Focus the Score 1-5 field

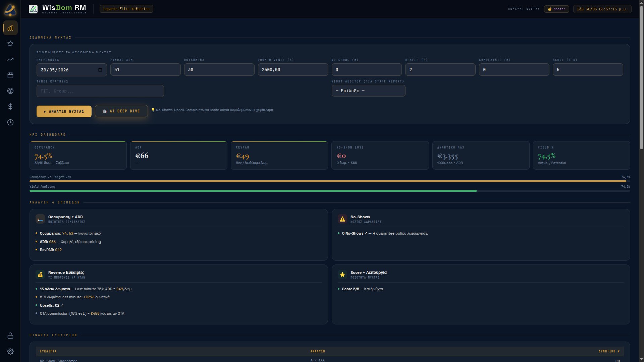click(588, 70)
